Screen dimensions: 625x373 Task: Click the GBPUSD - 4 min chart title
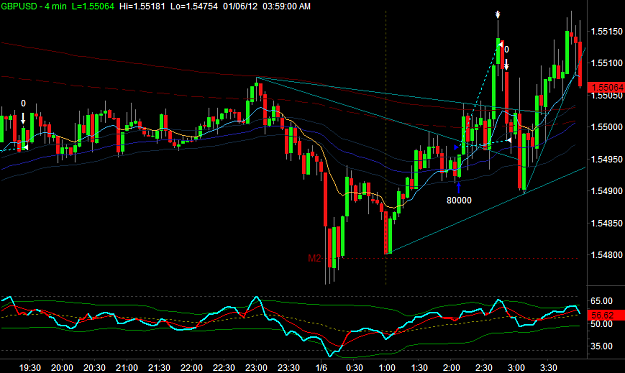[x=33, y=6]
